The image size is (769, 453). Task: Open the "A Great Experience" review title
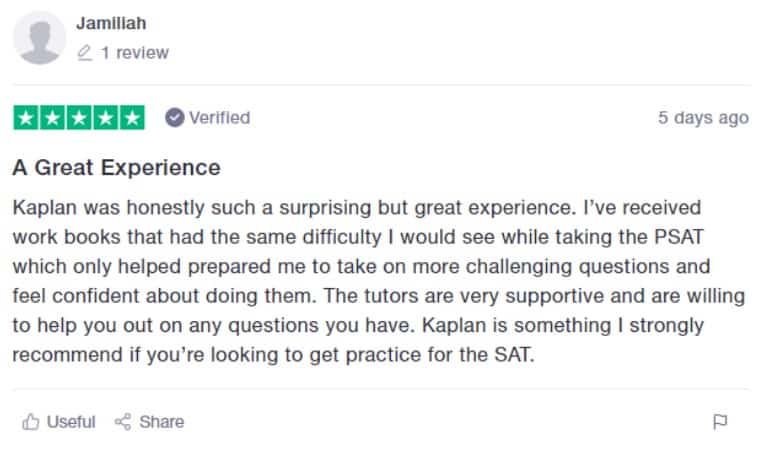[x=116, y=167]
